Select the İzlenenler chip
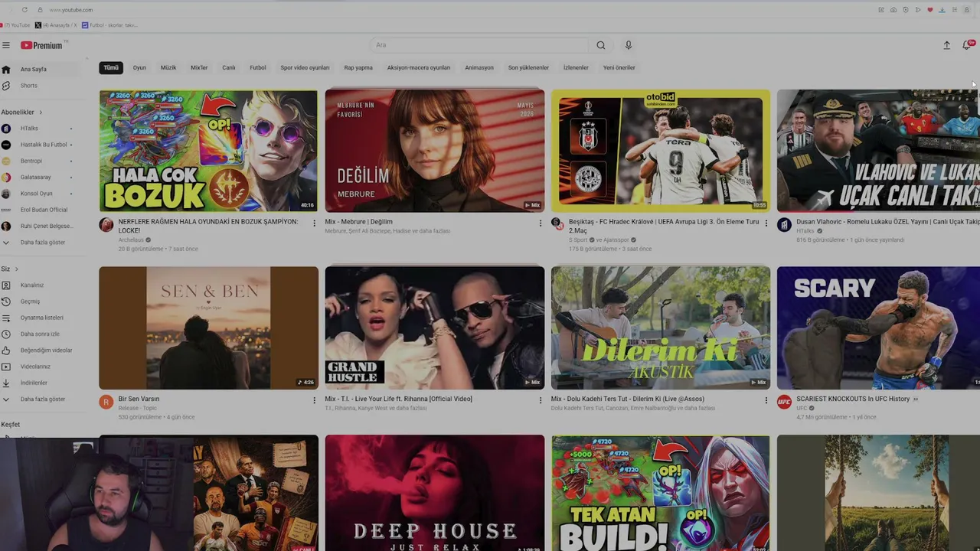980x551 pixels. click(x=576, y=68)
